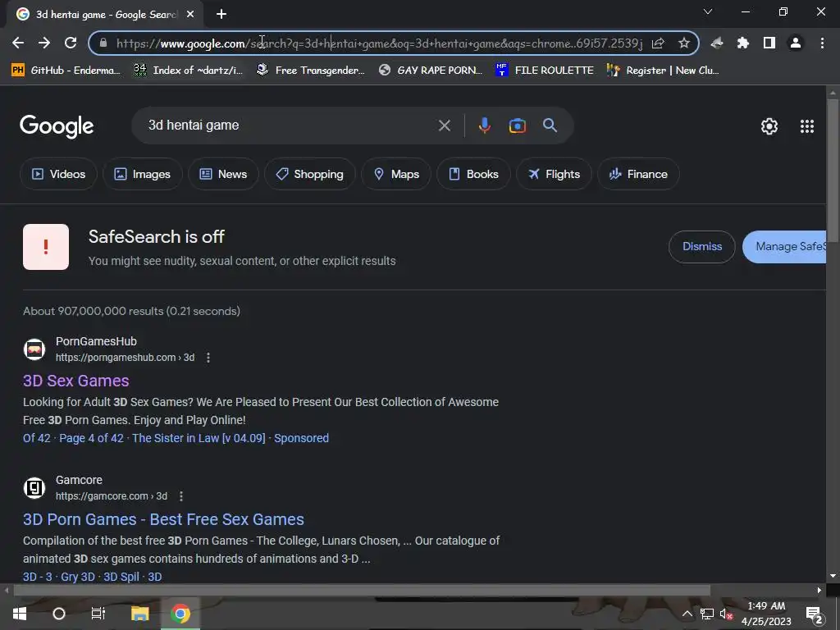The image size is (840, 630).
Task: Switch to the Books filter
Action: (473, 174)
